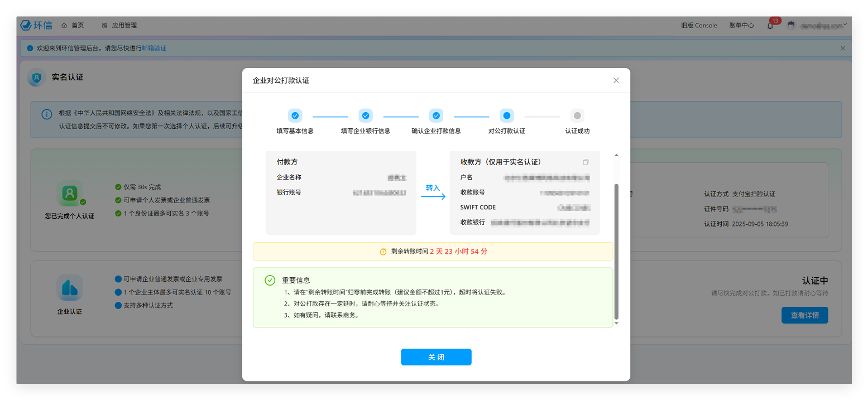Select the 填写基本信息 step circle
Screen dimensions: 868x400
(x=295, y=115)
